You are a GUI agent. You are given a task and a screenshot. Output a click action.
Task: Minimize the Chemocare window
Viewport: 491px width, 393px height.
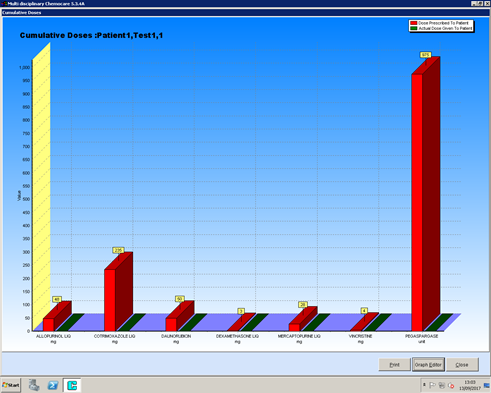tap(473, 4)
